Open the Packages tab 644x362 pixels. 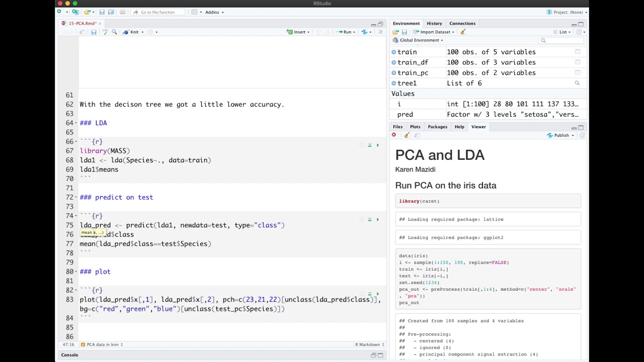(x=437, y=127)
